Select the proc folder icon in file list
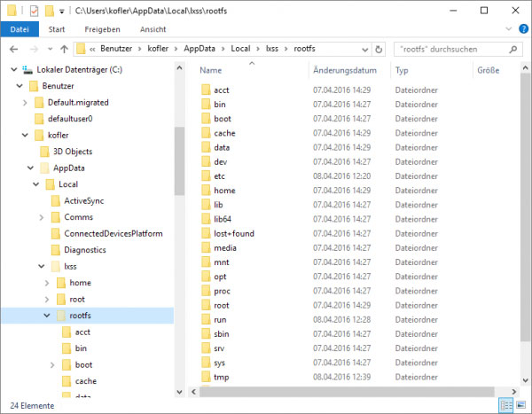Image resolution: width=532 pixels, height=414 pixels. click(206, 291)
